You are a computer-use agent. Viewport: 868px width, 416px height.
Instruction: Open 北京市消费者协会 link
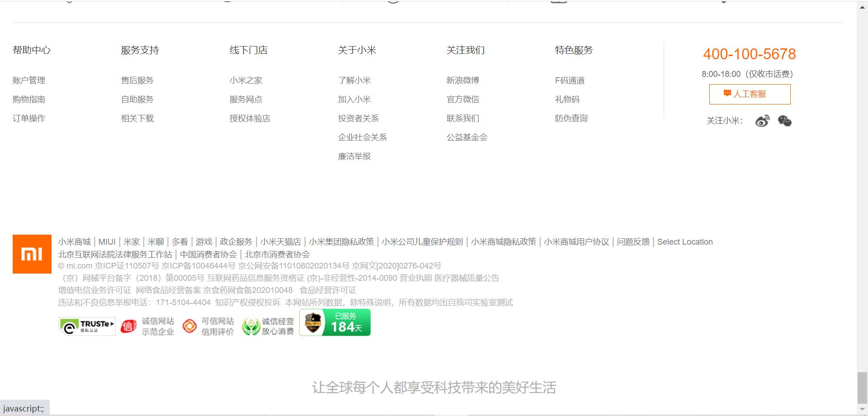click(277, 255)
